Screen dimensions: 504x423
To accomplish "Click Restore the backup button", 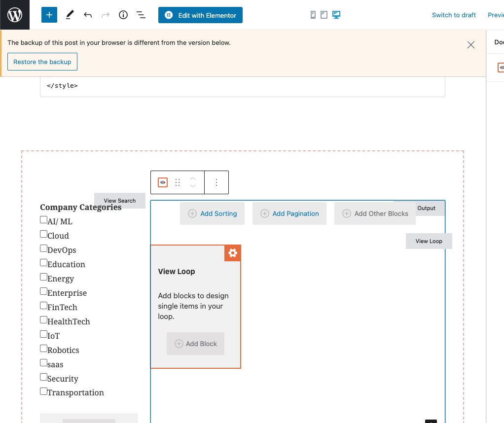I will (42, 62).
